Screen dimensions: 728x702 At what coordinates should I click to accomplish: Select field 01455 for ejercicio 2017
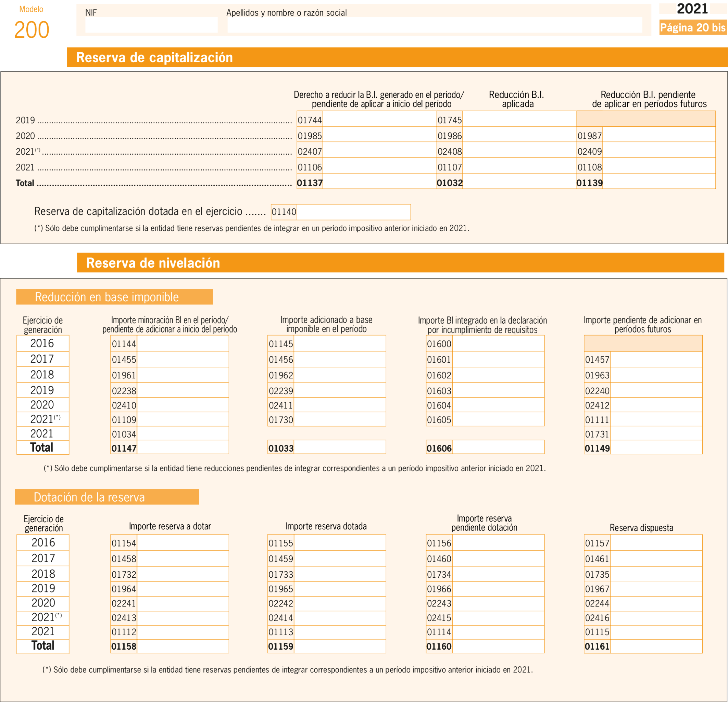pos(183,359)
